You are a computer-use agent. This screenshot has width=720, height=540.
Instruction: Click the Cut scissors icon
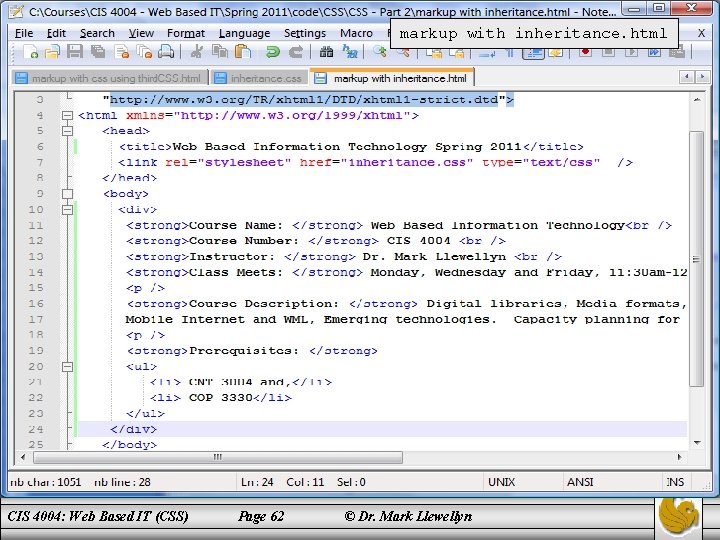(x=197, y=51)
